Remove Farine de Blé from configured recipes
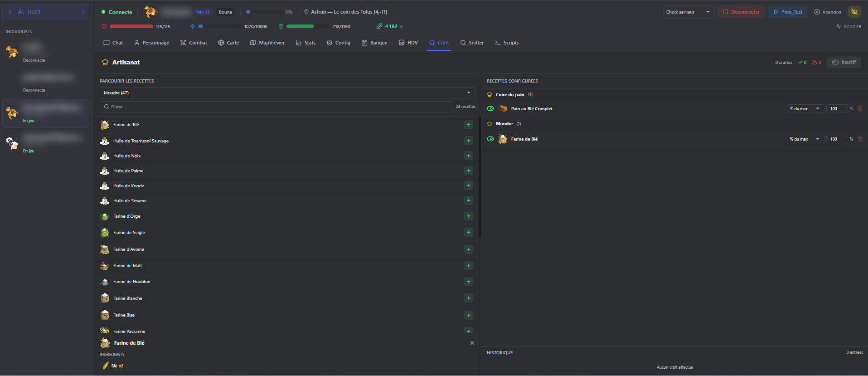Viewport: 868px width, 376px height. 860,139
